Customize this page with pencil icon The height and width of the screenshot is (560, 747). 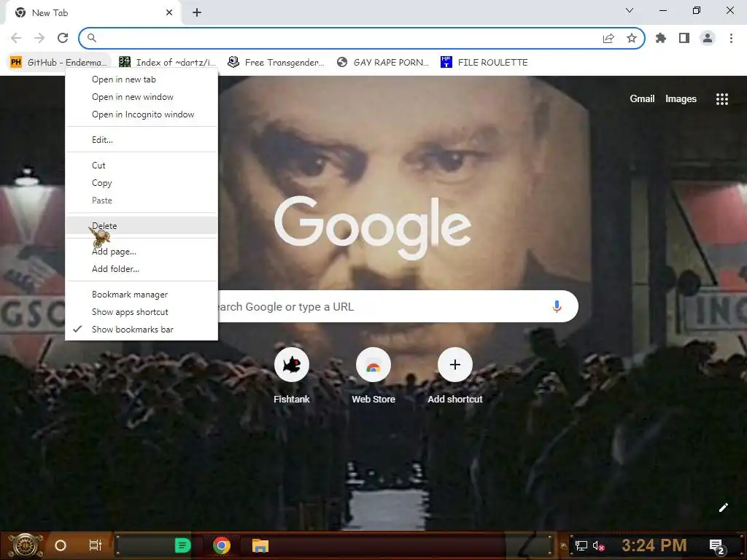[723, 507]
